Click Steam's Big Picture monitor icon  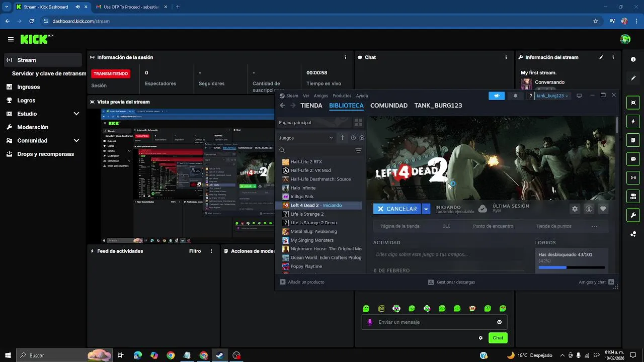pos(579,96)
